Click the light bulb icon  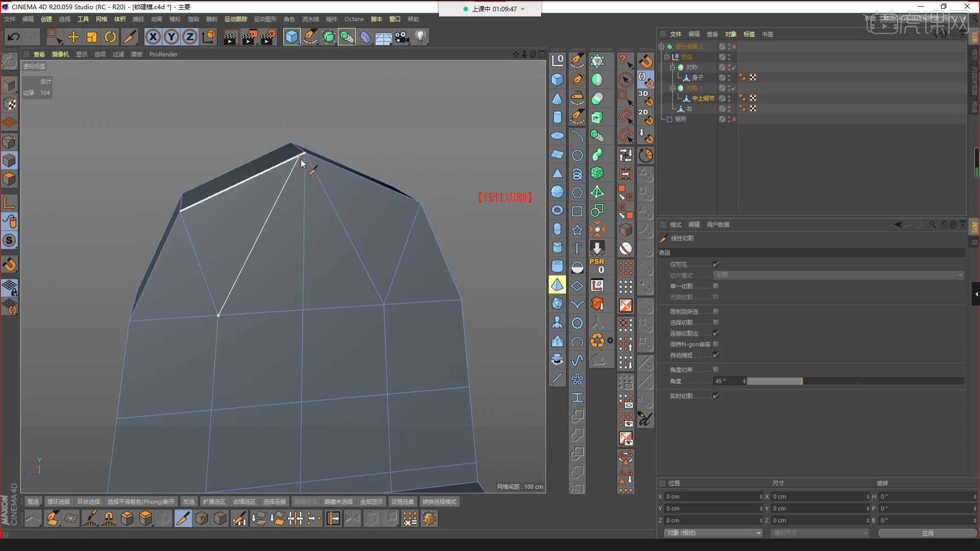(421, 37)
